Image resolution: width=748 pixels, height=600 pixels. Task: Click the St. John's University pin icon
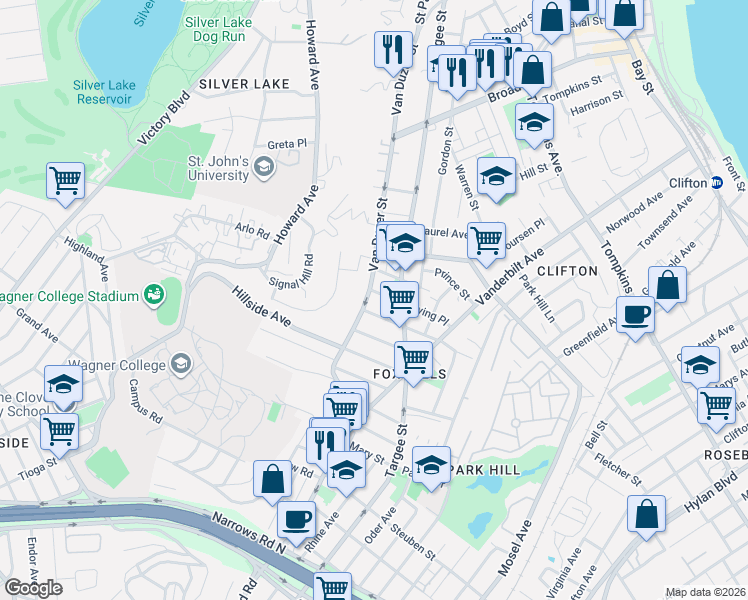point(264,167)
